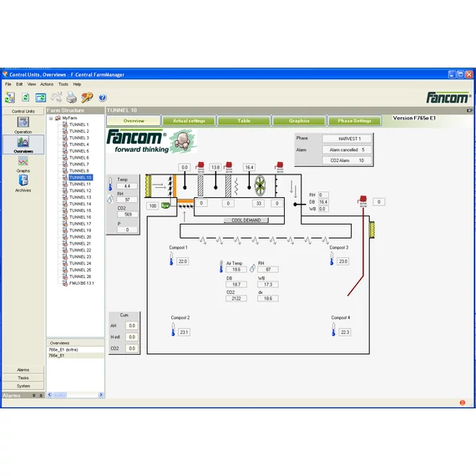Click the green refresh page toolbar icon
Screen dimensions: 476x476
[x=26, y=98]
